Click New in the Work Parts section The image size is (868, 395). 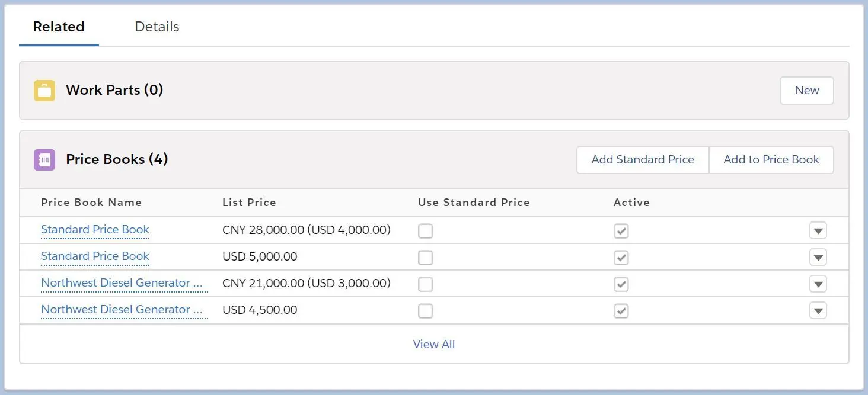point(807,91)
